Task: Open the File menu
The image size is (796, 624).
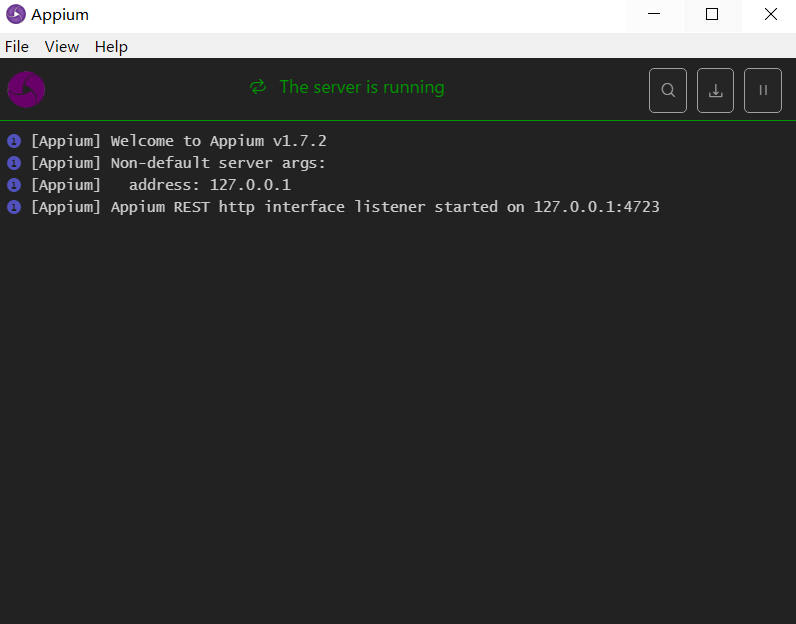Action: pos(17,47)
